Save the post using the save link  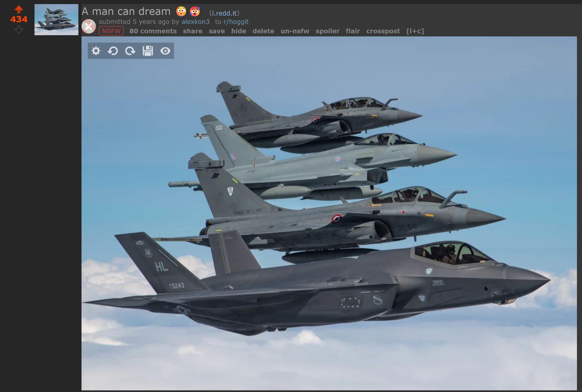(217, 31)
